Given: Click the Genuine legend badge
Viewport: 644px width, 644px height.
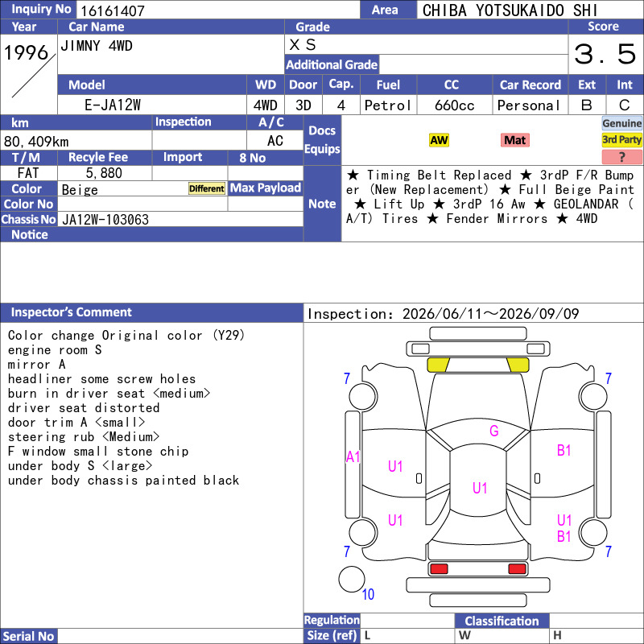Looking at the screenshot, I should pos(621,123).
